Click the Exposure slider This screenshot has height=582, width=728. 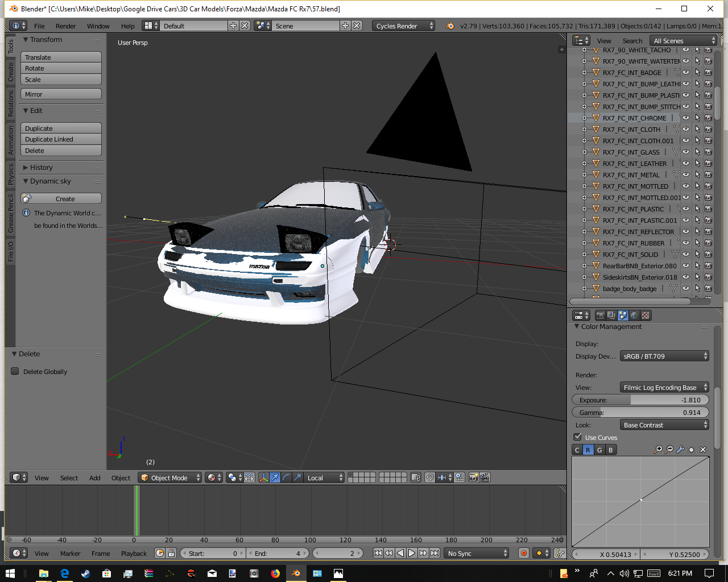tap(640, 400)
